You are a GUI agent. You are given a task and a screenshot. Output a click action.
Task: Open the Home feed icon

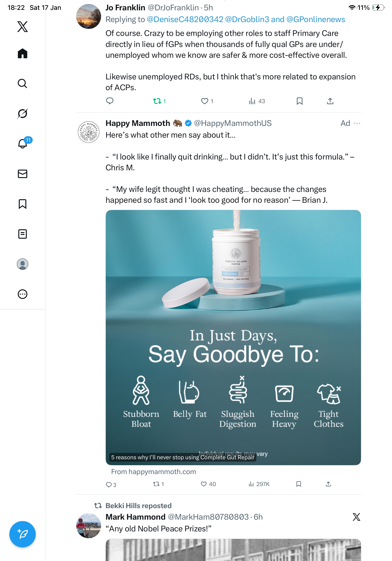pyautogui.click(x=23, y=53)
